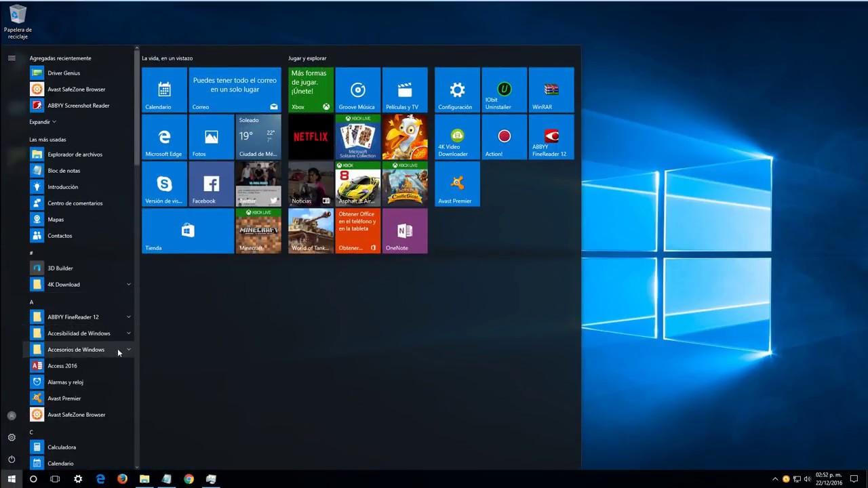
Task: Open Calculadora from app list
Action: point(79,447)
